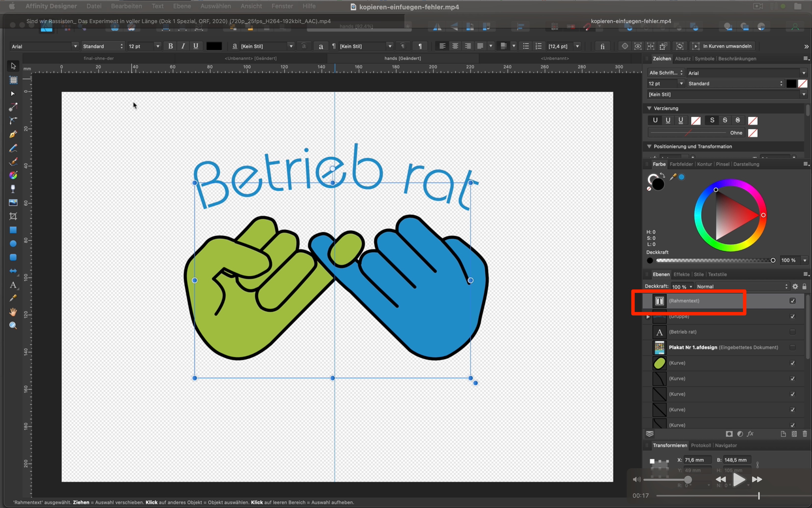Align text right

468,46
